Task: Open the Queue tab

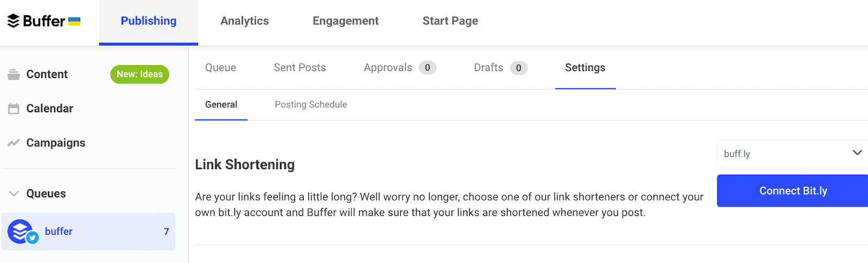Action: tap(221, 68)
